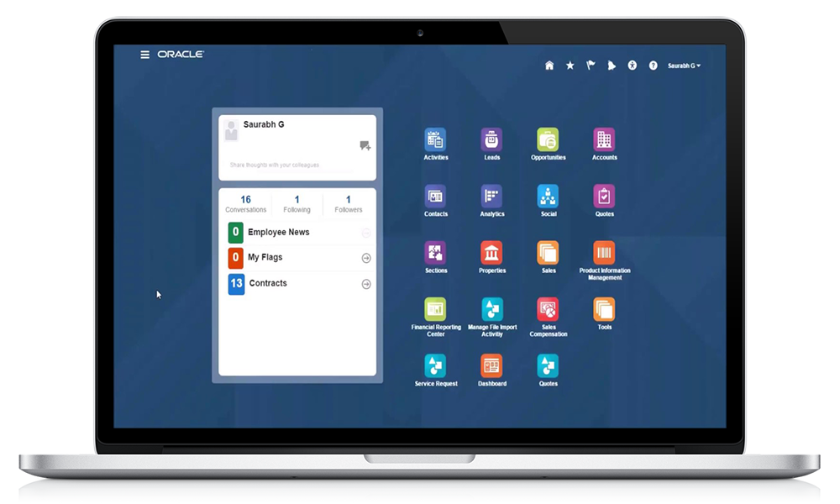840x504 pixels.
Task: Launch the Opportunities icon
Action: click(548, 139)
